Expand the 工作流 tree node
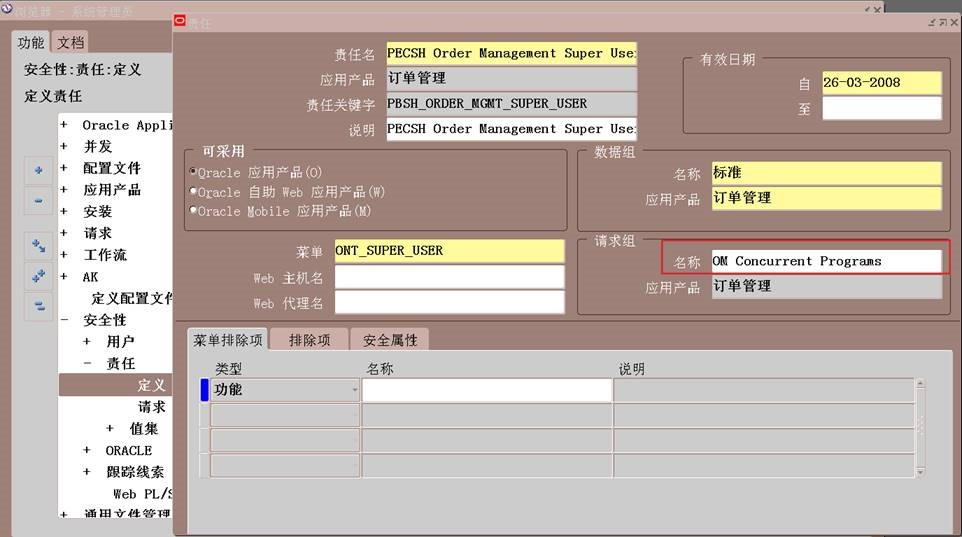962x537 pixels. 63,254
